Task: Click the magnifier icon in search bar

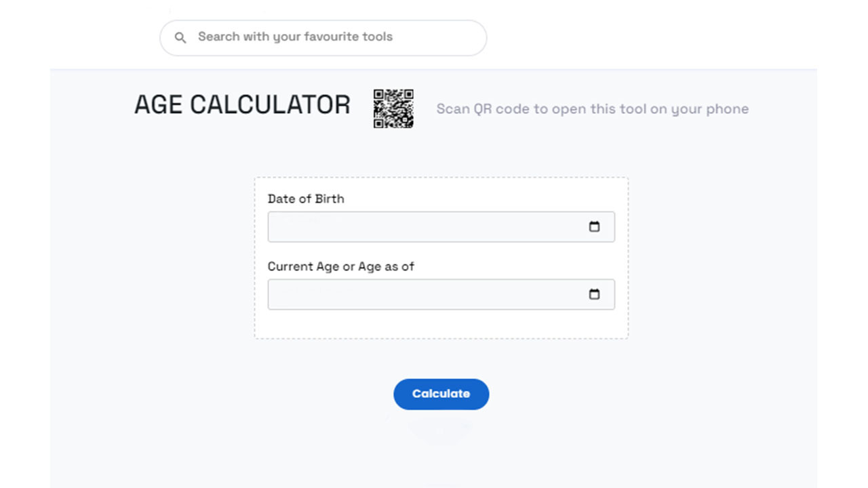Action: click(180, 38)
